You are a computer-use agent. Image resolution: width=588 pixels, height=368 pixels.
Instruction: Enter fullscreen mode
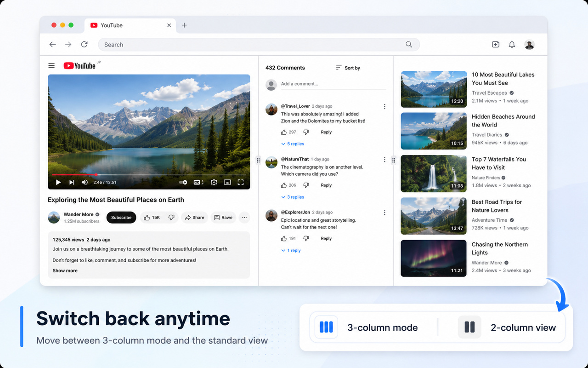click(240, 183)
